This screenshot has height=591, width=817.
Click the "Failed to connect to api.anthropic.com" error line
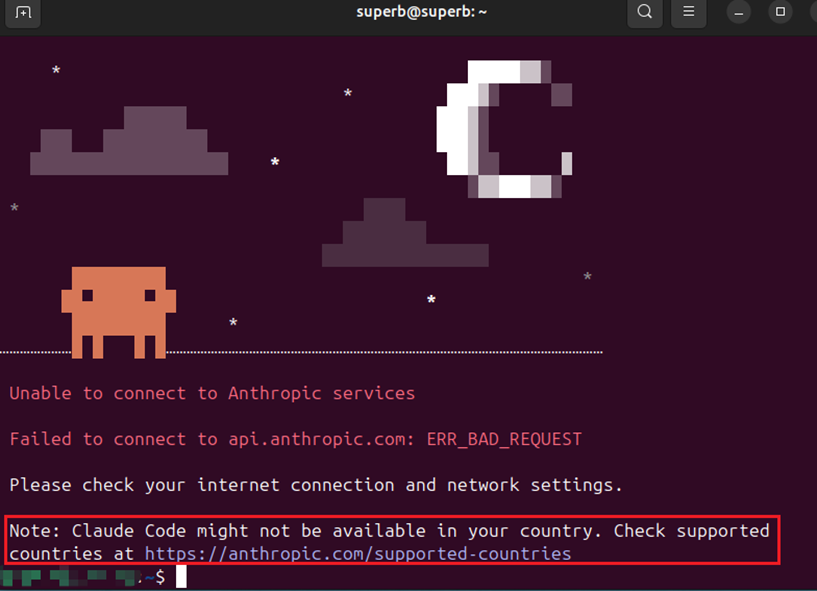coord(295,439)
